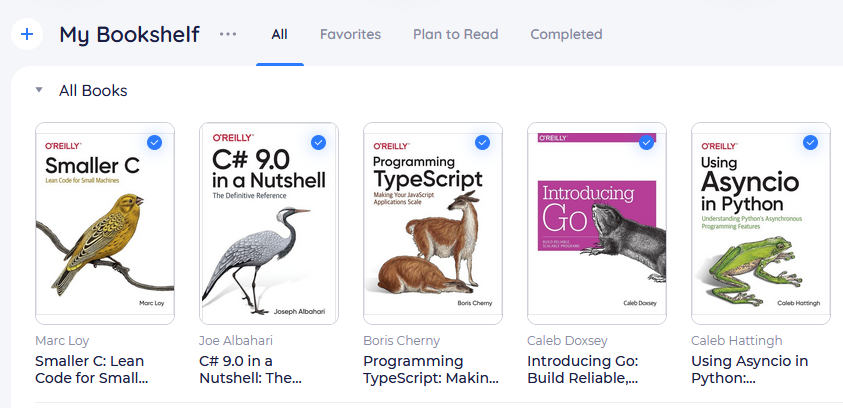Click title 'Smaller C: Lean Code for Small...'

(91, 369)
